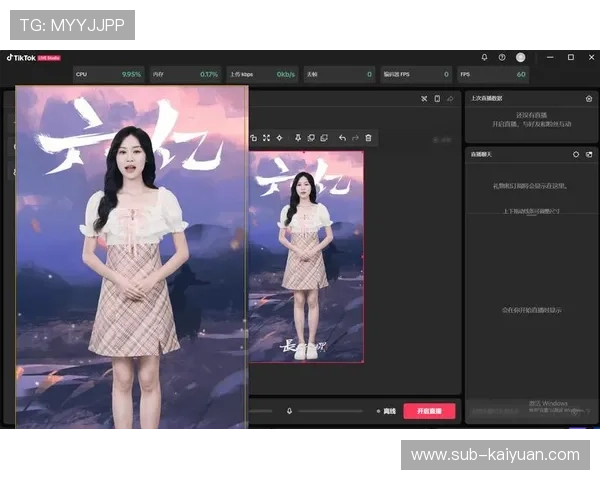
Task: Open the help question mark icon
Action: [502, 57]
